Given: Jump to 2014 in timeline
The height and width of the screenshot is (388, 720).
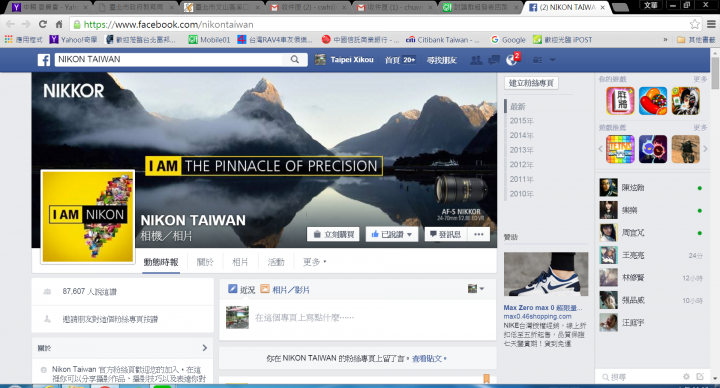Looking at the screenshot, I should point(522,135).
